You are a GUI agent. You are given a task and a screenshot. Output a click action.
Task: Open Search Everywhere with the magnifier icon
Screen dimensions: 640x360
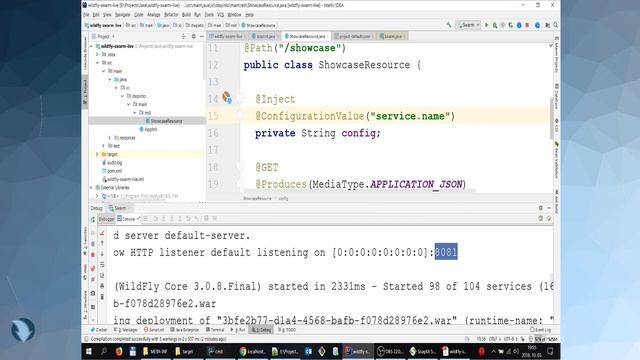click(556, 25)
